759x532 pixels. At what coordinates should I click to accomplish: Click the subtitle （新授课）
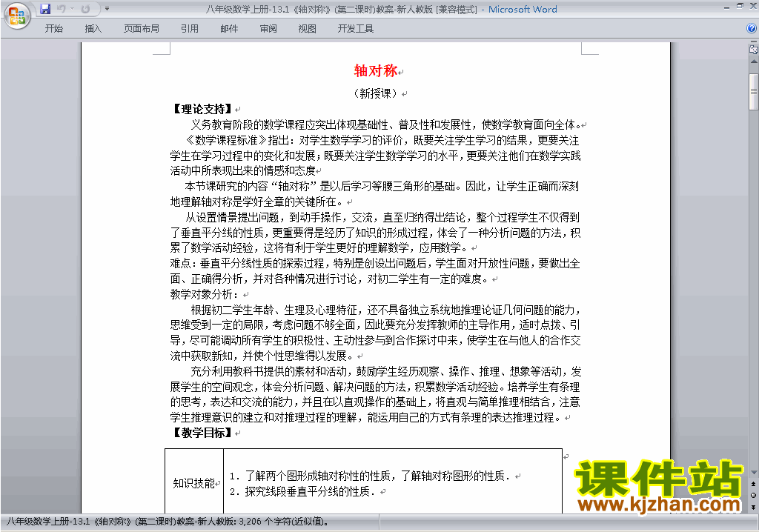[375, 93]
